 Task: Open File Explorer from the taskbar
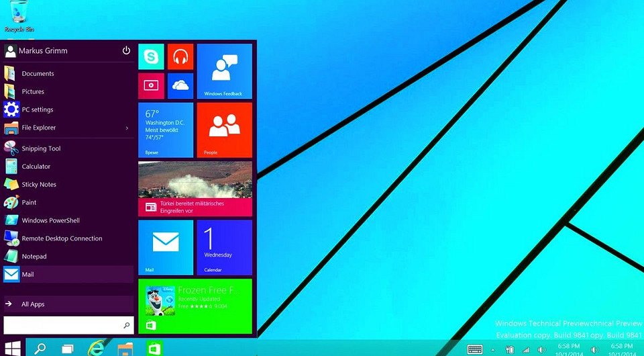click(125, 349)
